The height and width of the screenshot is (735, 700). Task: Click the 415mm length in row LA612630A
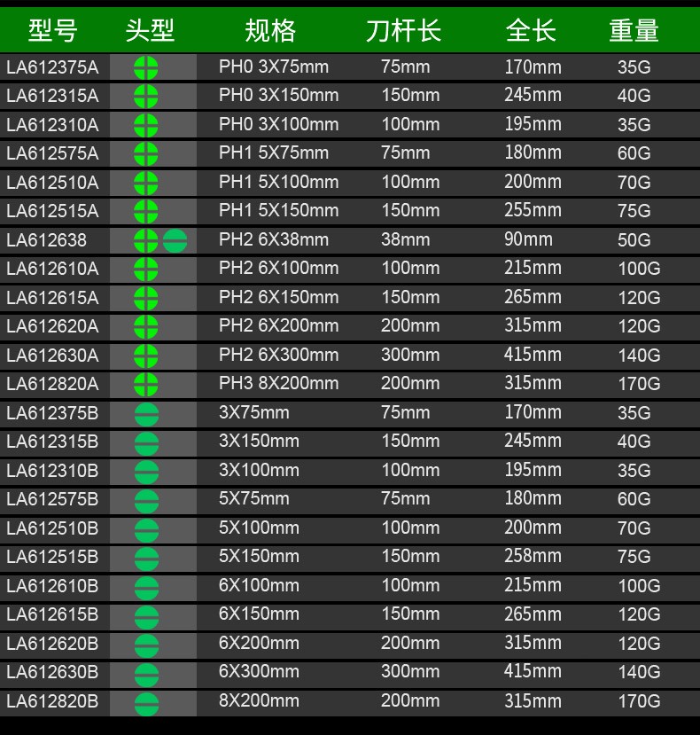[533, 355]
